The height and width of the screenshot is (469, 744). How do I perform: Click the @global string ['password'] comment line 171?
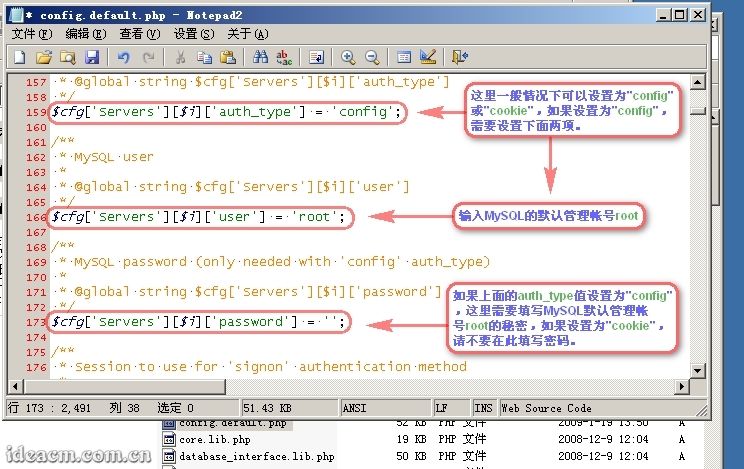(258, 291)
